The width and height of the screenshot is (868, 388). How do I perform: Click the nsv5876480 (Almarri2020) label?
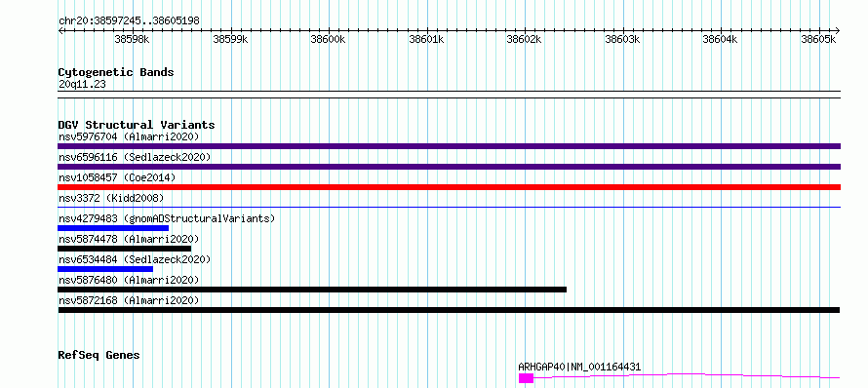click(x=129, y=280)
